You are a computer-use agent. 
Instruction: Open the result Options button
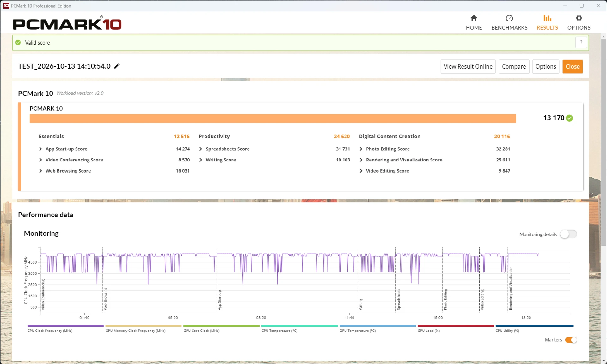(x=546, y=67)
